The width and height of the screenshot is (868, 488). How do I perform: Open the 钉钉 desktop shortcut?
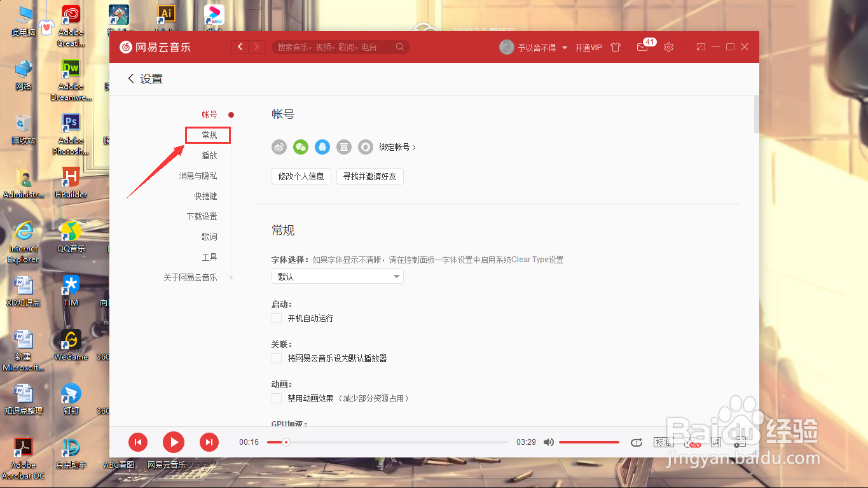[71, 400]
